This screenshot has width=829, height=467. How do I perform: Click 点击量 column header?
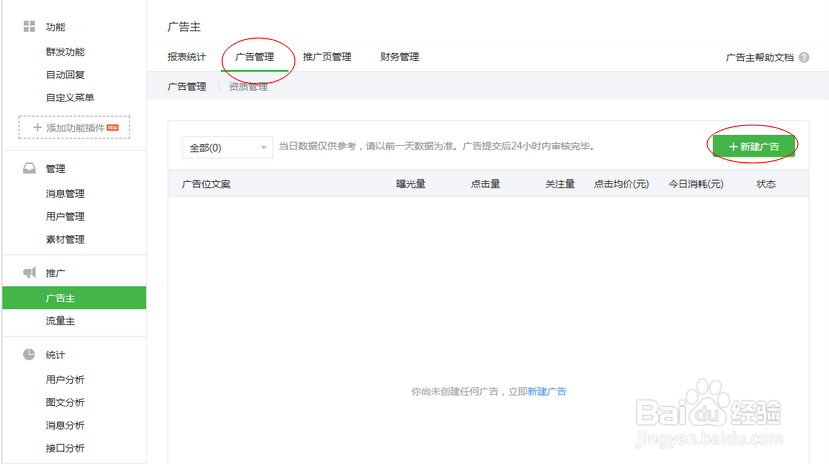click(485, 184)
